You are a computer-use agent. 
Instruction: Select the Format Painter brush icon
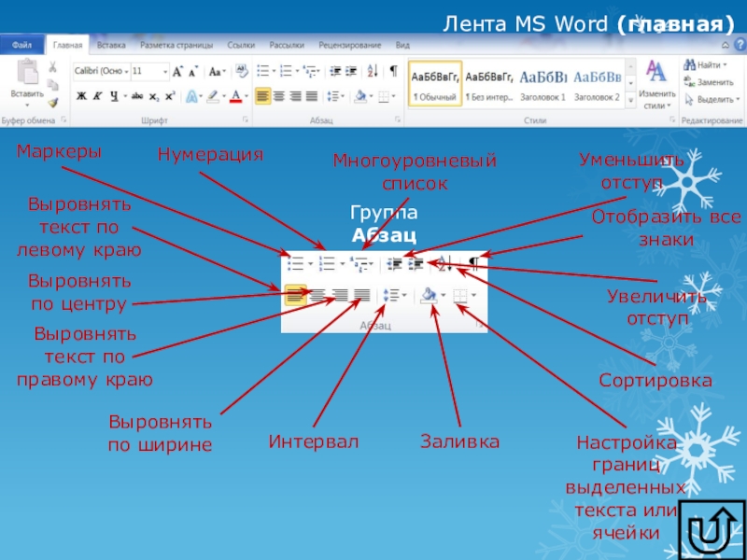pyautogui.click(x=53, y=103)
